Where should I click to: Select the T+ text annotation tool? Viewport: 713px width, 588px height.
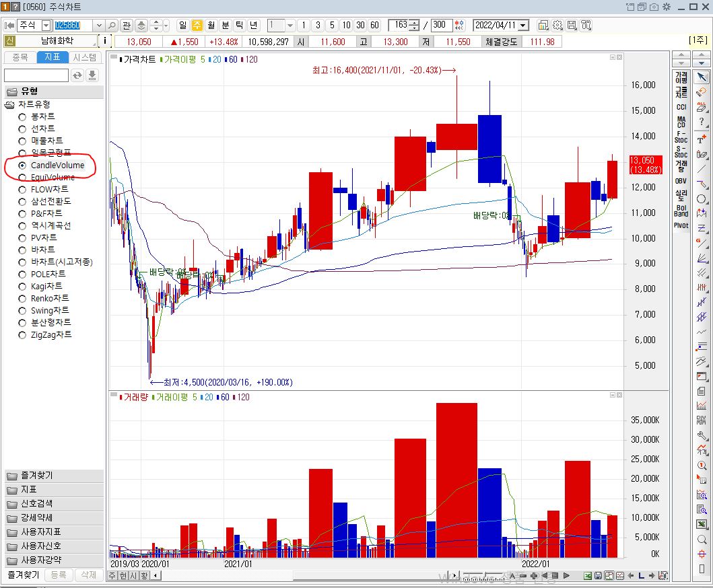point(702,139)
